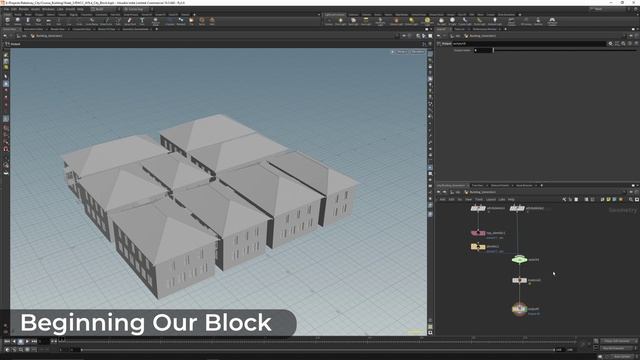Select the Font shelf tool
This screenshot has height=360, width=640.
point(142,21)
